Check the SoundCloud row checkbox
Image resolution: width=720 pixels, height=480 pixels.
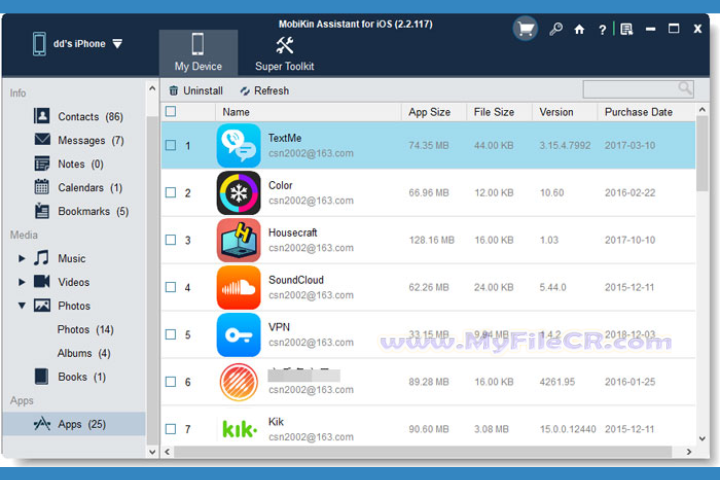(x=170, y=287)
